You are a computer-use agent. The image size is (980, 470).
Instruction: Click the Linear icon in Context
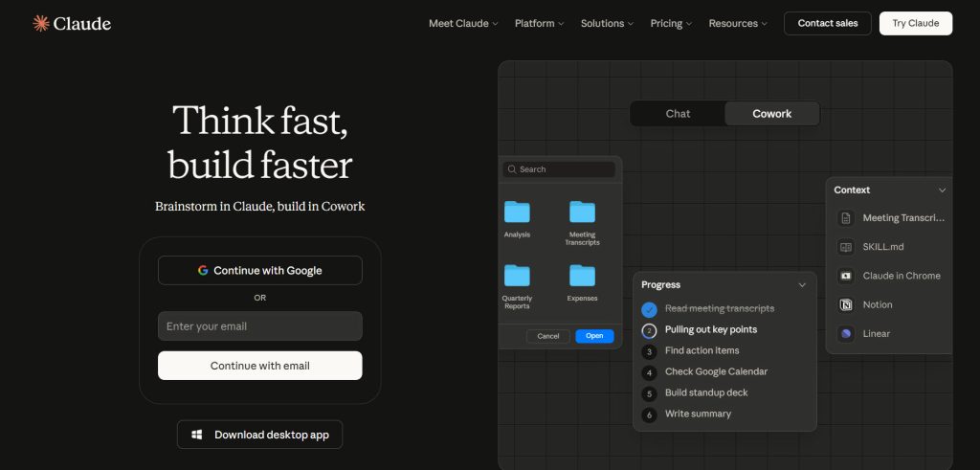pyautogui.click(x=846, y=334)
